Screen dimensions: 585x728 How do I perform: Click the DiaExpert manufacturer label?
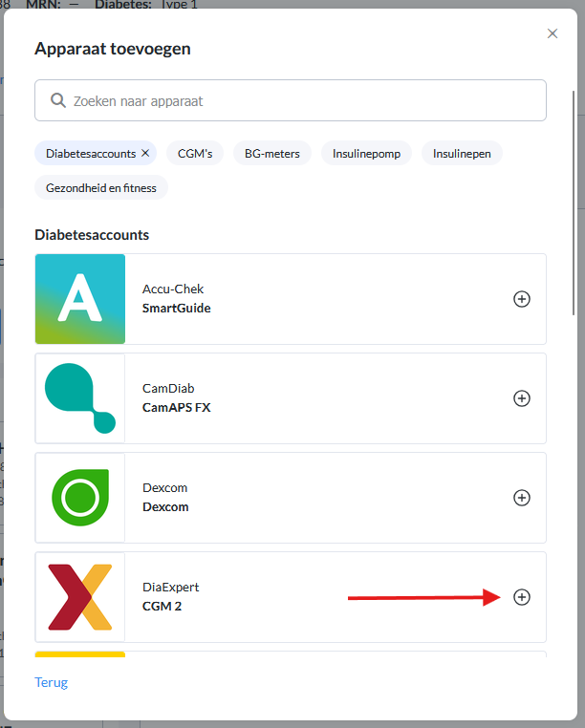point(170,587)
